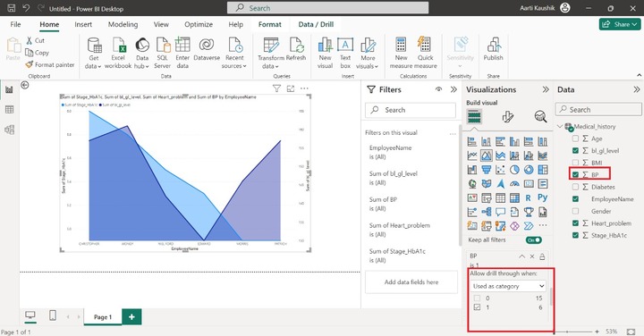The height and width of the screenshot is (336, 644).
Task: Uncheck the bl_gl_level field
Action: pos(575,150)
